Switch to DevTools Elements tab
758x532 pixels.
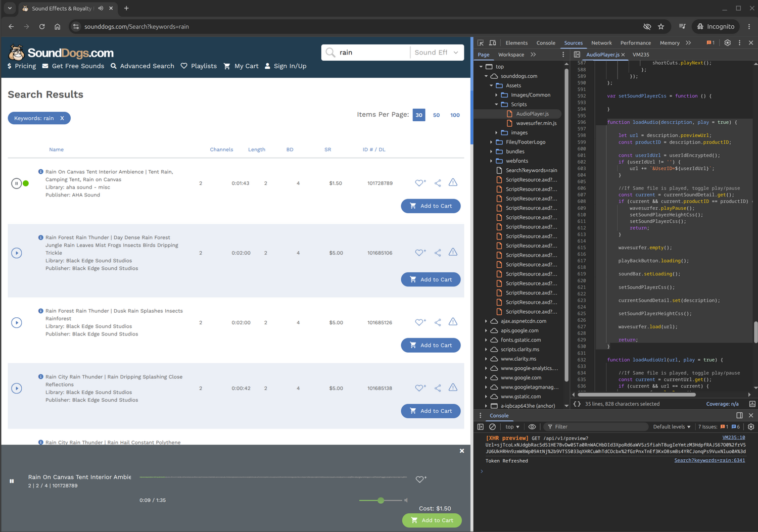click(516, 43)
